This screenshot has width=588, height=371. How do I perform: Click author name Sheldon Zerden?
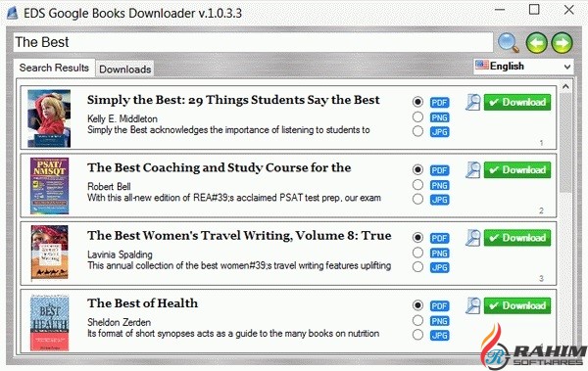[119, 322]
